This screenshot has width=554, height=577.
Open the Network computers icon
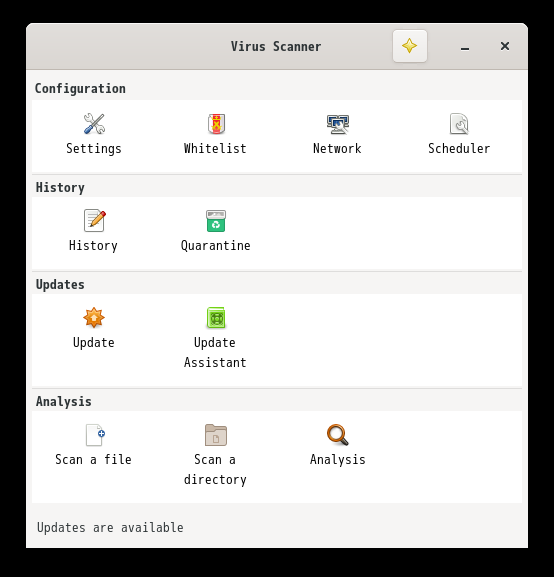(338, 124)
